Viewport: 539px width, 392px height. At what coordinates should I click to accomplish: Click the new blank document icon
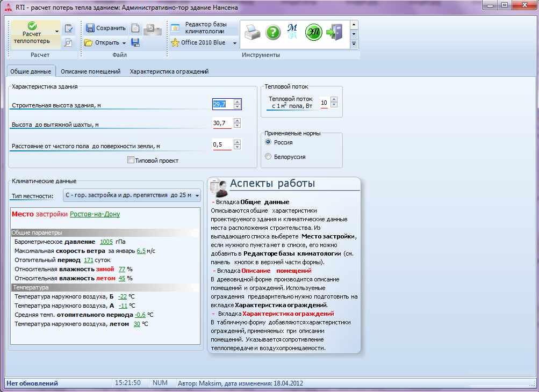point(136,28)
